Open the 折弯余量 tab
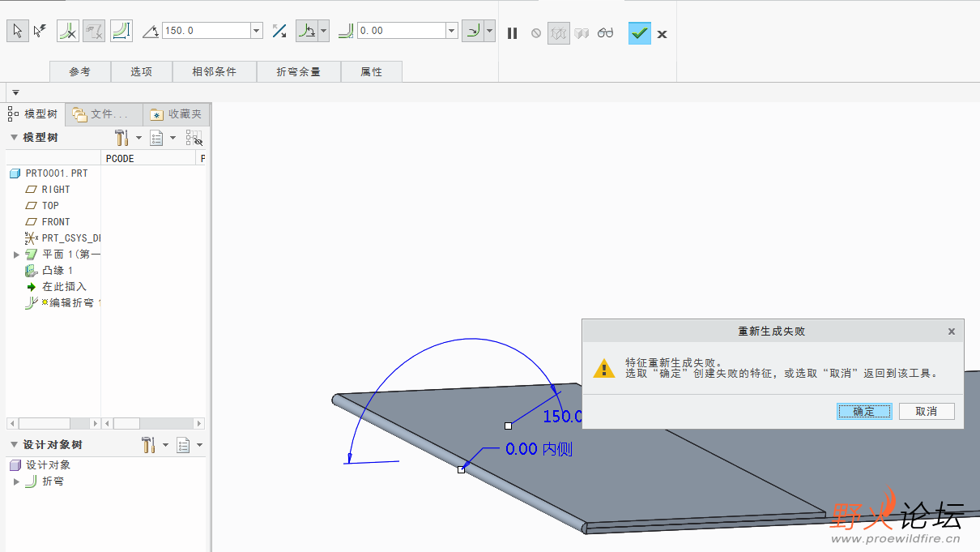The width and height of the screenshot is (980, 552). tap(299, 71)
